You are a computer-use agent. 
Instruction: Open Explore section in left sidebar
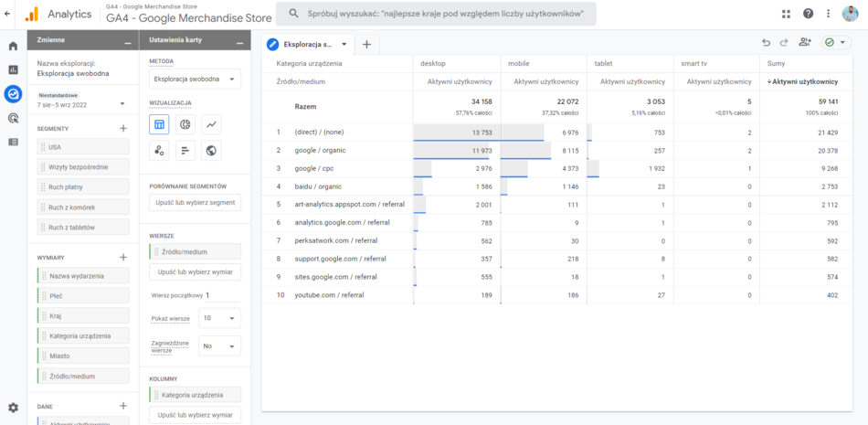tap(13, 93)
